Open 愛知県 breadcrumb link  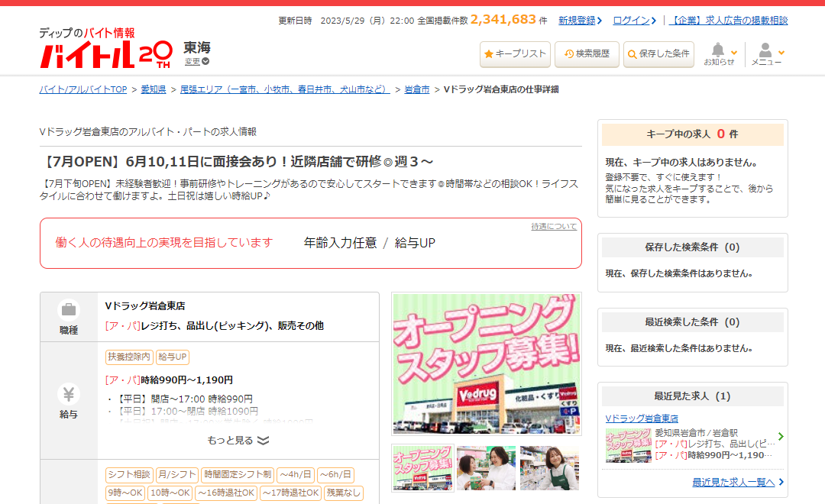(x=153, y=89)
